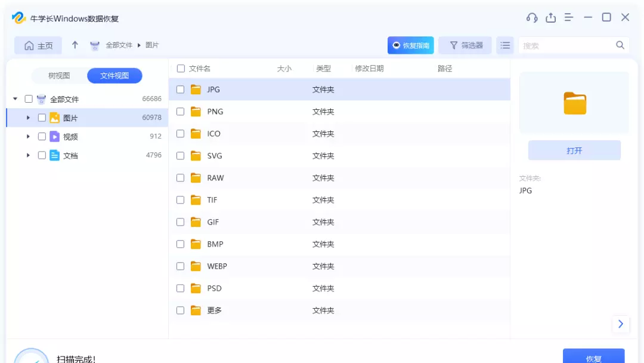Image resolution: width=644 pixels, height=363 pixels.
Task: Check the 更多 folder checkbox
Action: (x=180, y=310)
